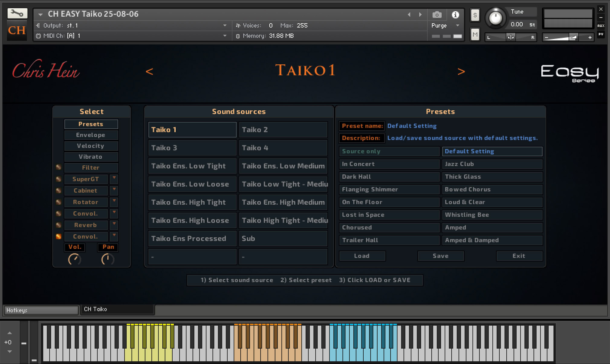Image resolution: width=610 pixels, height=364 pixels.
Task: Click the voices icon
Action: 238,25
